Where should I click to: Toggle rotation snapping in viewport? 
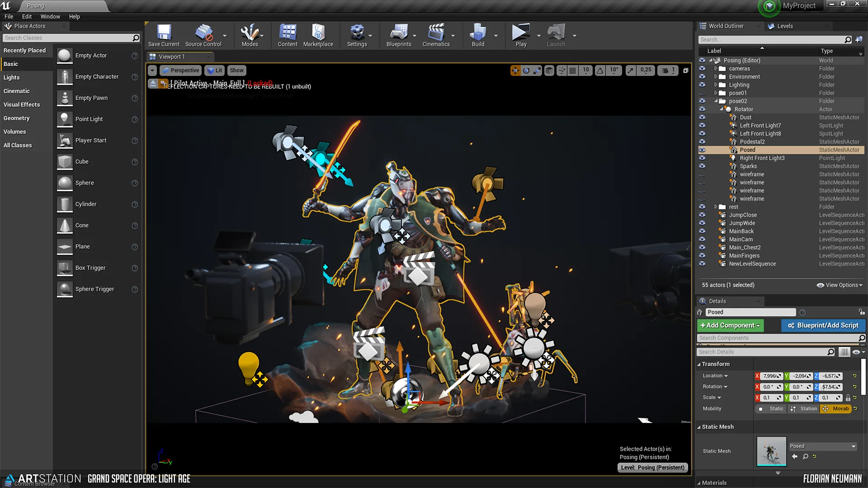(600, 70)
